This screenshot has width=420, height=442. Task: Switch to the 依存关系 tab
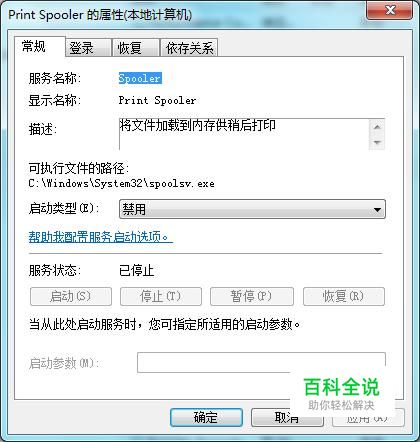point(189,48)
